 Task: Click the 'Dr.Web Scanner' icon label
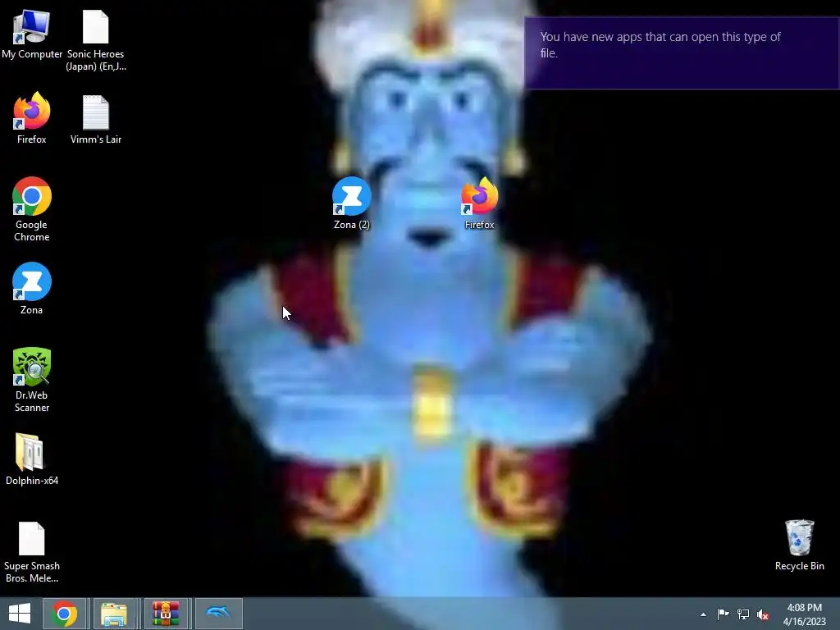(x=32, y=401)
